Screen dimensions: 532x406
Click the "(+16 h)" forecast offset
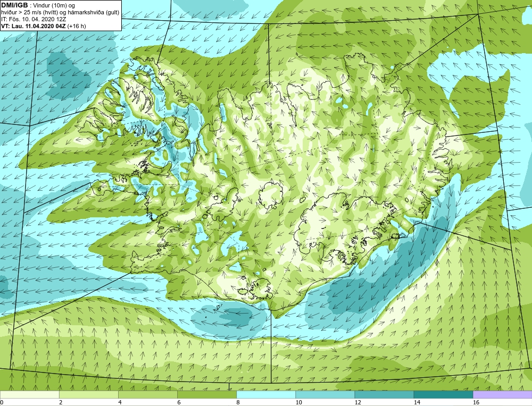pyautogui.click(x=77, y=26)
